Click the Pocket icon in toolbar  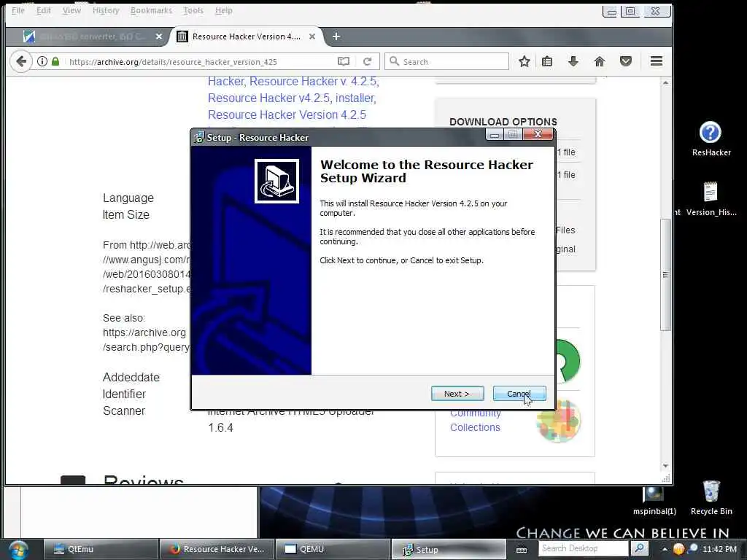click(x=625, y=61)
